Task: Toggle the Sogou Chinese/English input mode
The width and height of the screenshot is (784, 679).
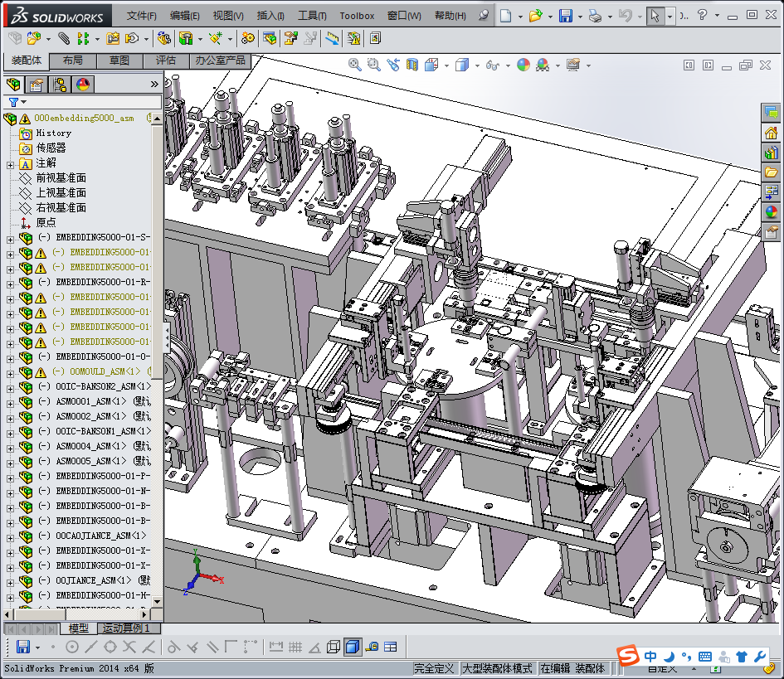Action: (x=650, y=657)
